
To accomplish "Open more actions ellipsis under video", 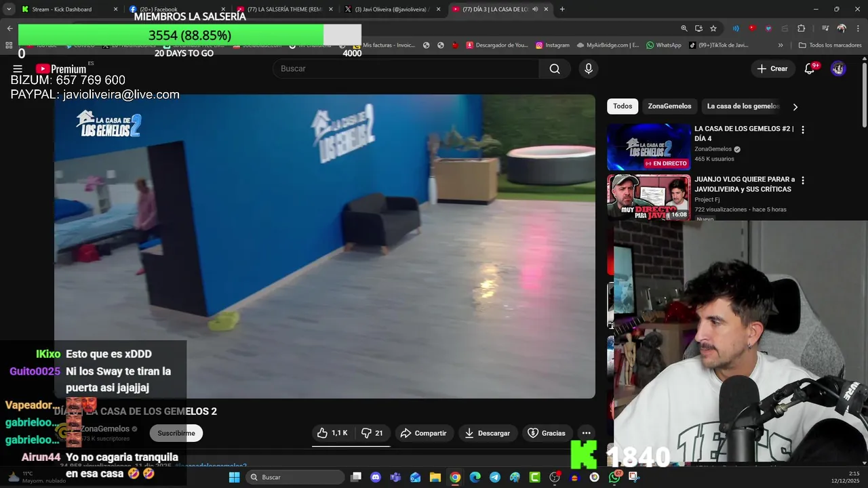I will pos(586,433).
